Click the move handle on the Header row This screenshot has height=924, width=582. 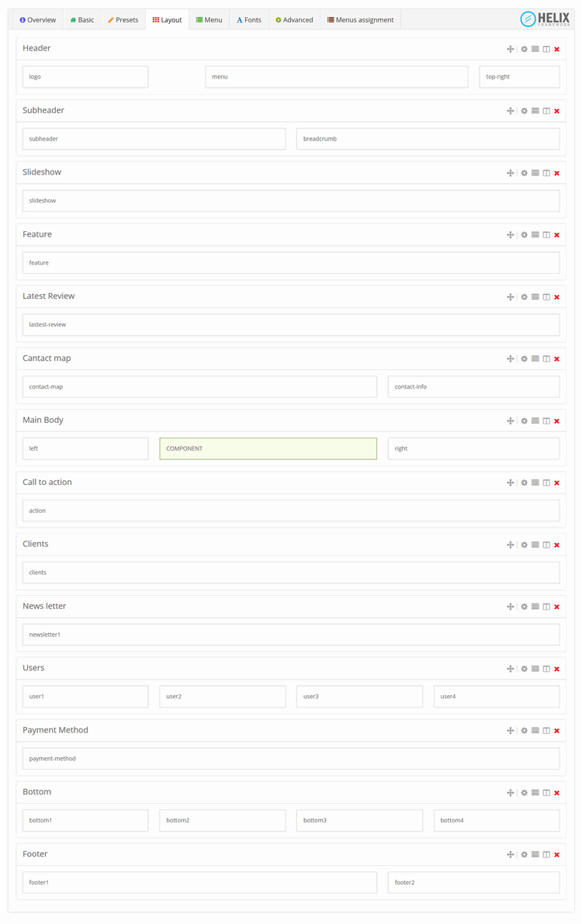click(510, 49)
